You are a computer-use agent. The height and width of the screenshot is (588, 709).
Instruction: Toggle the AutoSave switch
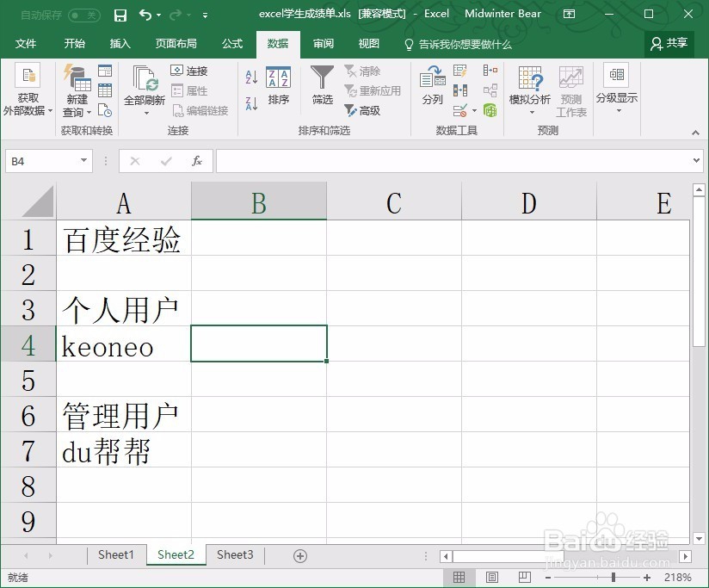(84, 15)
